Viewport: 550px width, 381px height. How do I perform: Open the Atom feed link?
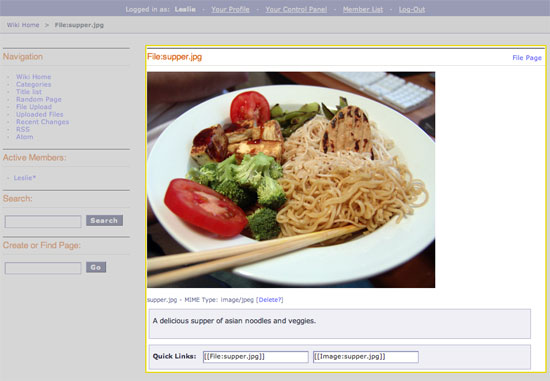click(x=25, y=137)
